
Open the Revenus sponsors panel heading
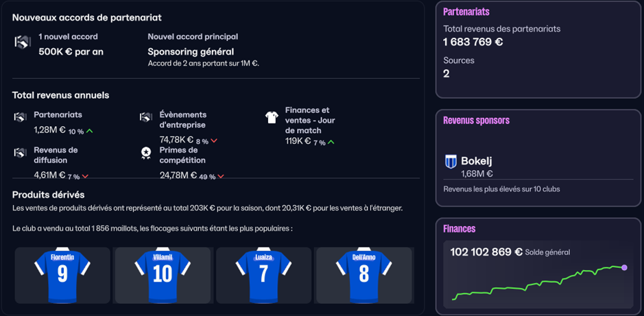coord(476,120)
